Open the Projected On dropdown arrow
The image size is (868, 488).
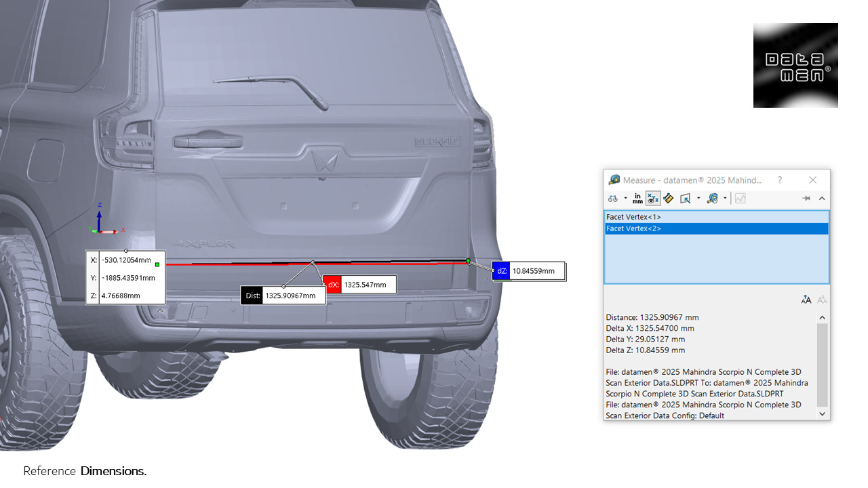click(698, 199)
